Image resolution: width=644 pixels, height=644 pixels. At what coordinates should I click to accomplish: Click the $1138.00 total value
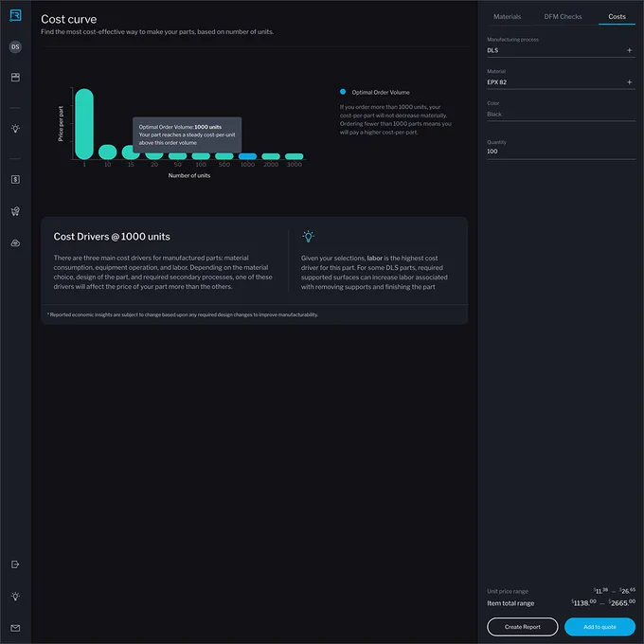583,602
